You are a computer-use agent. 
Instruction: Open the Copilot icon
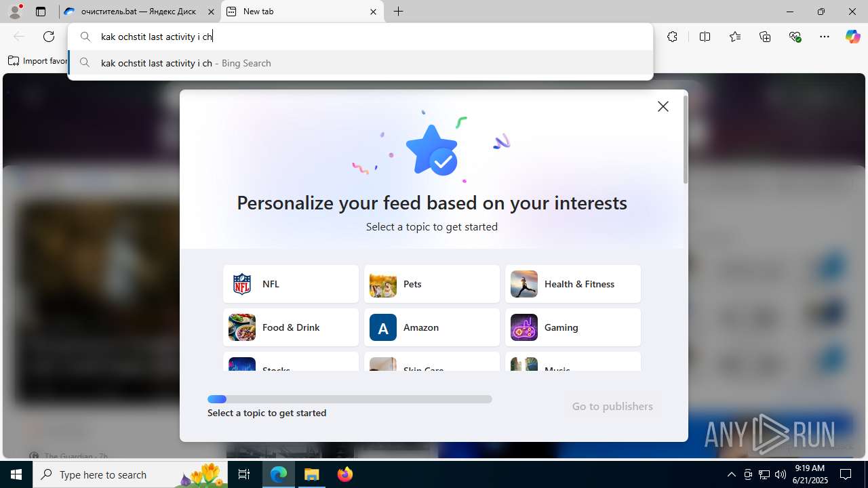852,37
